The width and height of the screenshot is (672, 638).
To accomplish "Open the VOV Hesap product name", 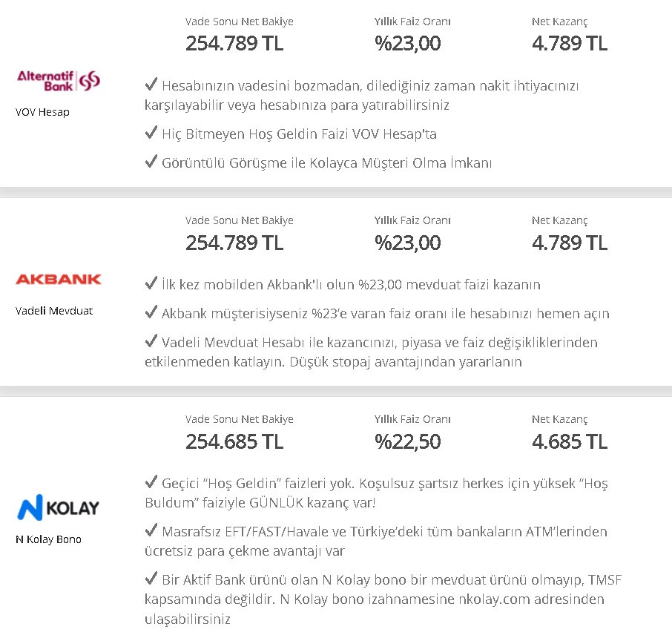I will click(42, 112).
